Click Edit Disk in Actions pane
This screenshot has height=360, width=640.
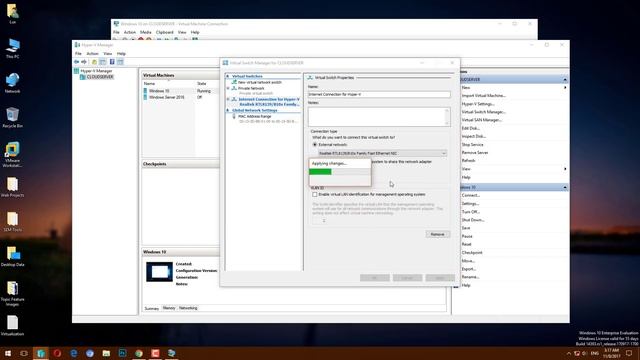point(470,128)
